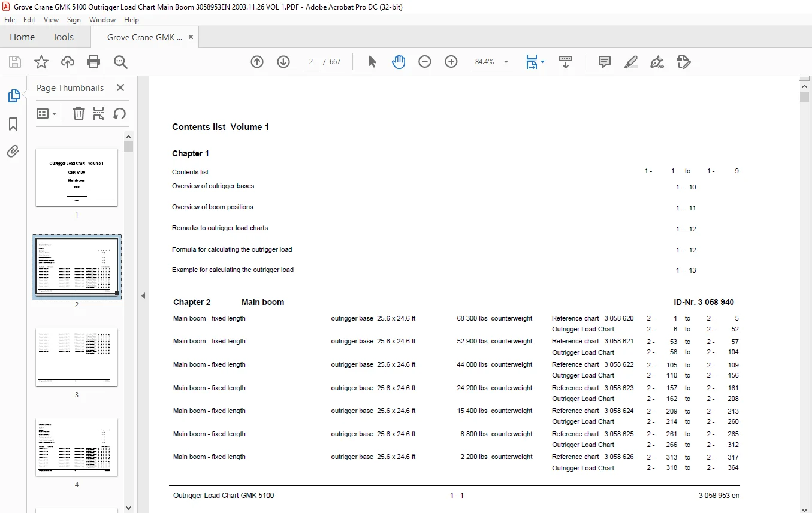This screenshot has width=812, height=513.
Task: Bookmark document with the star icon
Action: (41, 62)
